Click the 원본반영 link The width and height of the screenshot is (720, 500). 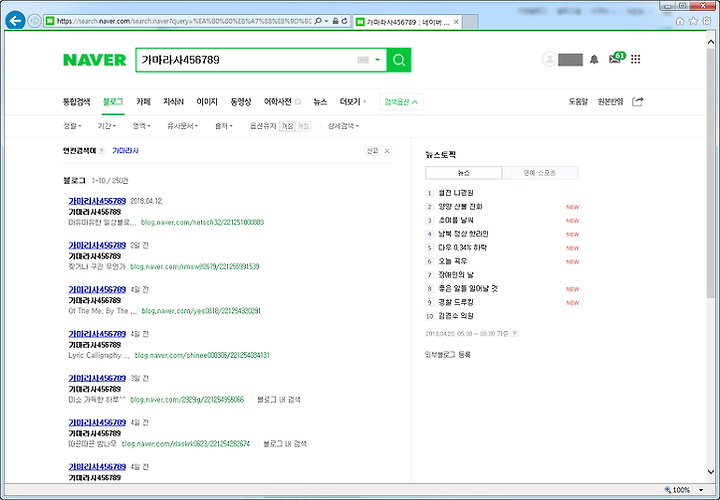(610, 101)
